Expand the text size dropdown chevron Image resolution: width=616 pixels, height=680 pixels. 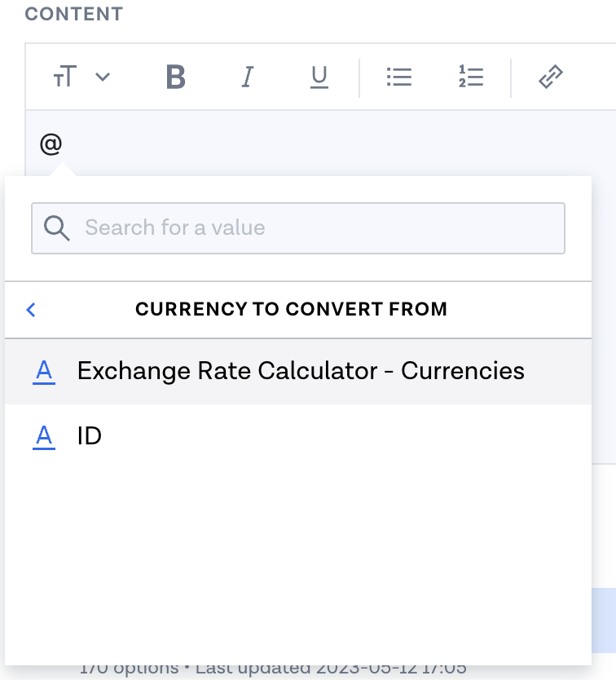click(103, 77)
